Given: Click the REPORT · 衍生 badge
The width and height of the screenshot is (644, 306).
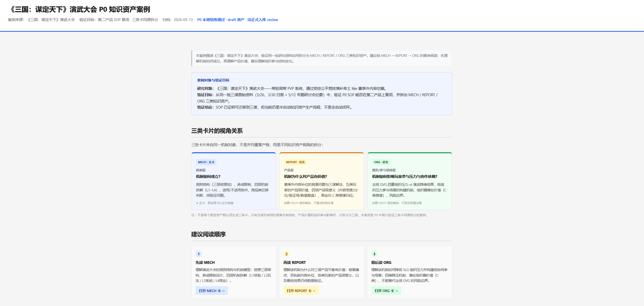Looking at the screenshot, I should (295, 162).
